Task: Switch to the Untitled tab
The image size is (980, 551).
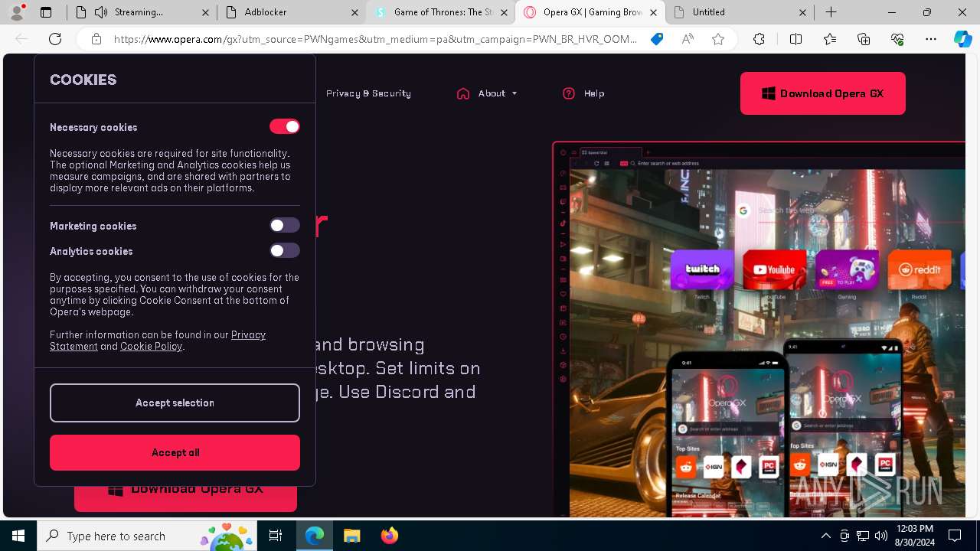Action: tap(739, 12)
